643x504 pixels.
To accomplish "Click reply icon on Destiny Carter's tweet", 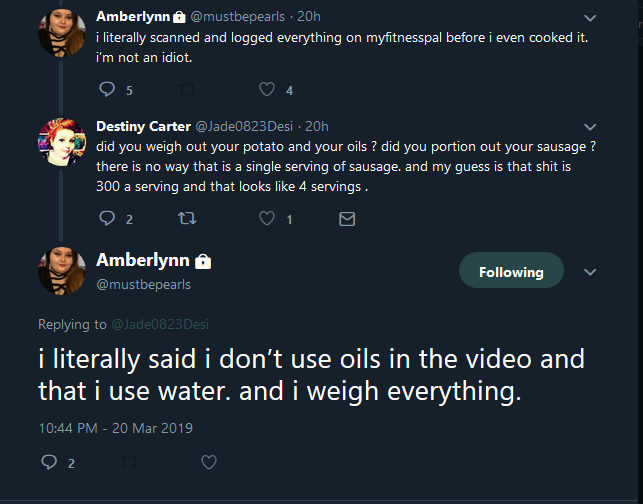I will tap(107, 218).
